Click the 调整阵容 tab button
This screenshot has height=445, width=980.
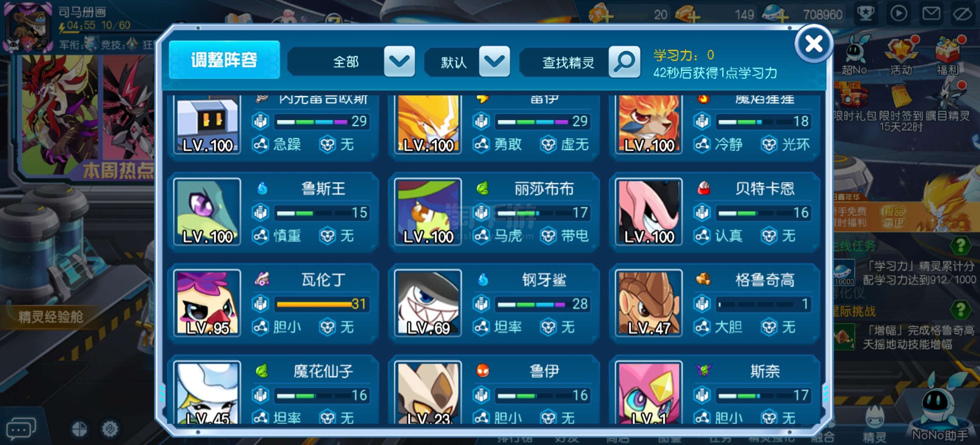[224, 60]
